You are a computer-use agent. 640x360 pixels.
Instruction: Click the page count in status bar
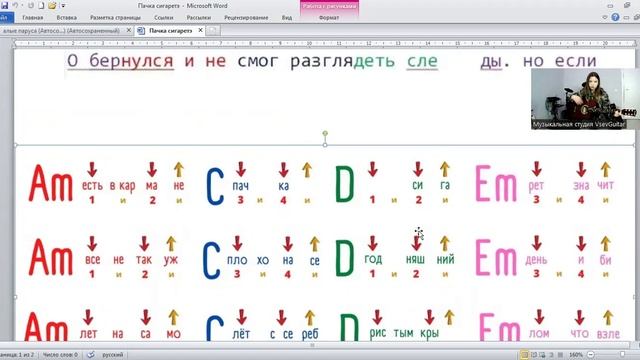click(18, 355)
